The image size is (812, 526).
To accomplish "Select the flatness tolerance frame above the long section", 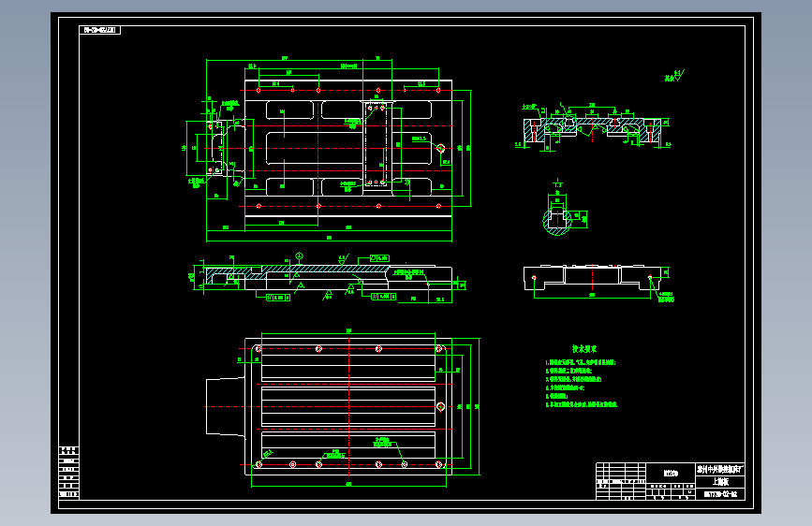I will (379, 257).
